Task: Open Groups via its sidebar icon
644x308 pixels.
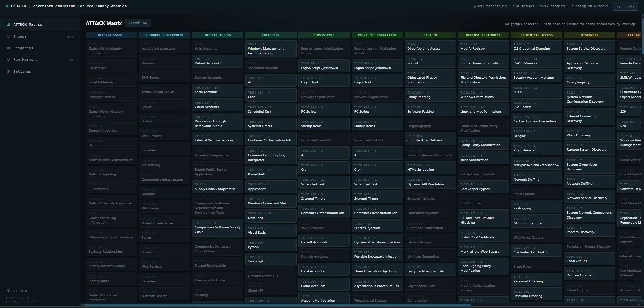Action: pos(8,36)
